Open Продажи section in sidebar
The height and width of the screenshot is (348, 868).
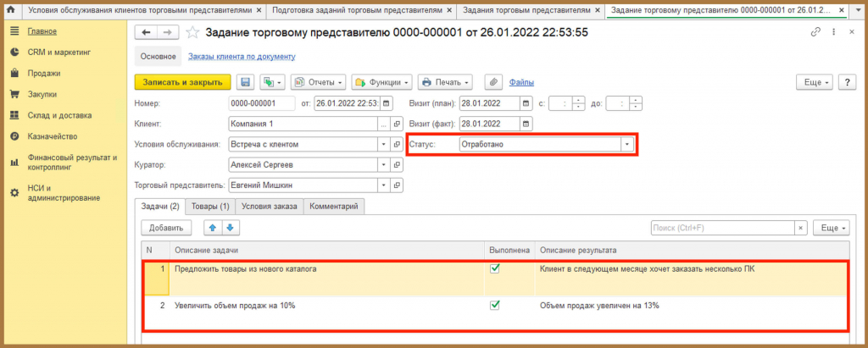[x=44, y=73]
